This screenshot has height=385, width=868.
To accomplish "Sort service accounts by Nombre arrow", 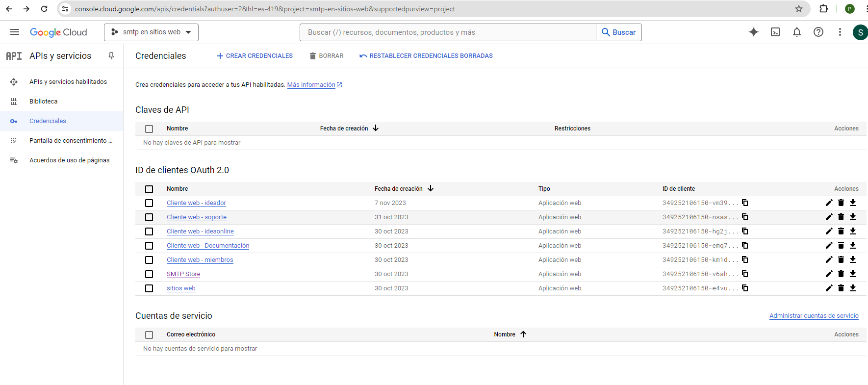I will (523, 334).
